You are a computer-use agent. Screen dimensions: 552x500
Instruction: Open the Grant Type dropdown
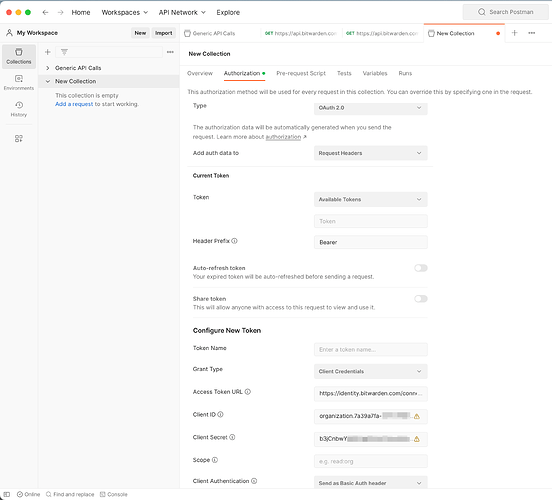click(x=371, y=371)
